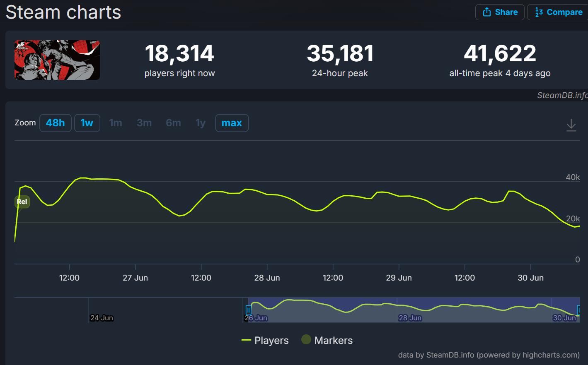The height and width of the screenshot is (365, 588).
Task: Click the players right now caption
Action: click(179, 73)
